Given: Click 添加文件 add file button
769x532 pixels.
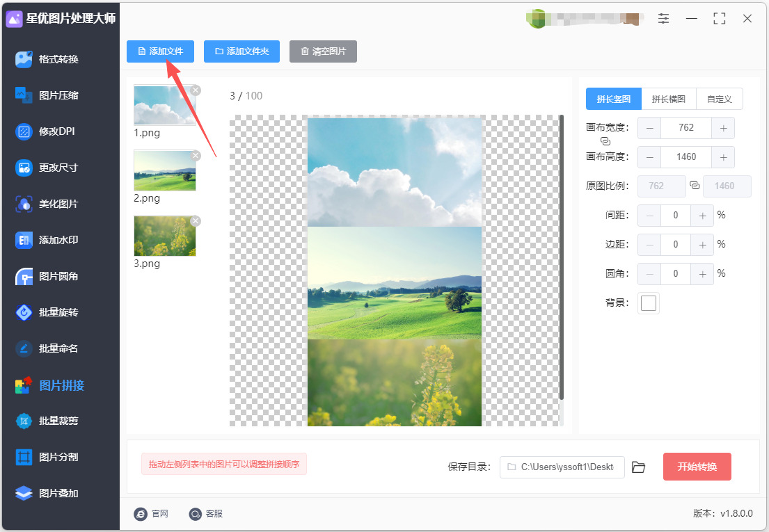Looking at the screenshot, I should (160, 51).
